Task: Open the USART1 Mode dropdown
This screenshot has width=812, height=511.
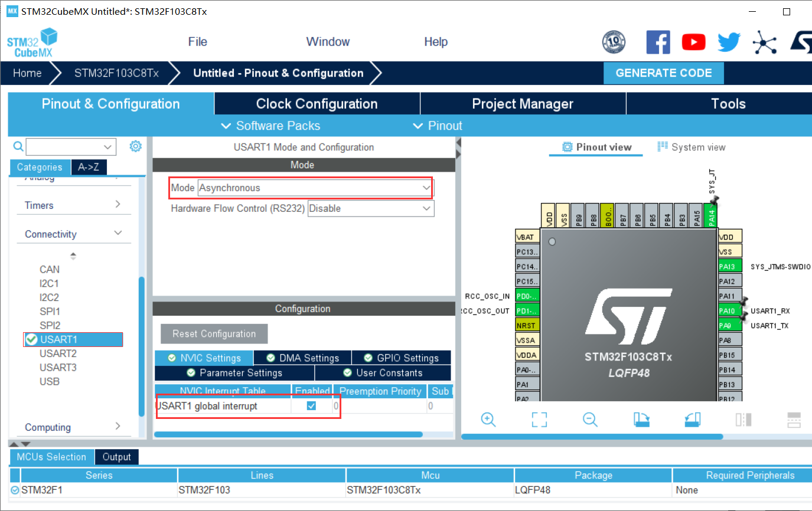Action: [315, 188]
